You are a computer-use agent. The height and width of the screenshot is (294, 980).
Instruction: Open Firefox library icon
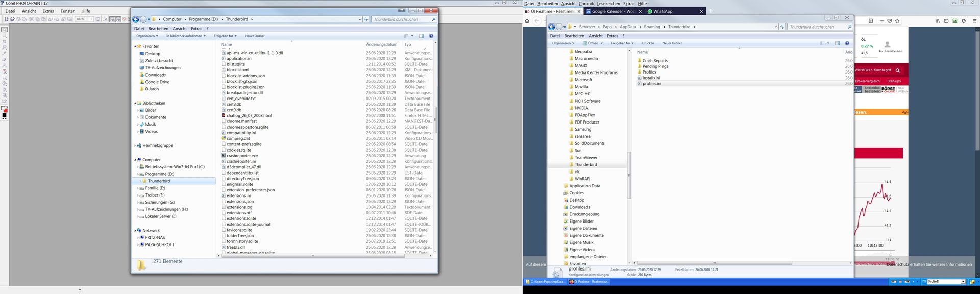point(938,21)
